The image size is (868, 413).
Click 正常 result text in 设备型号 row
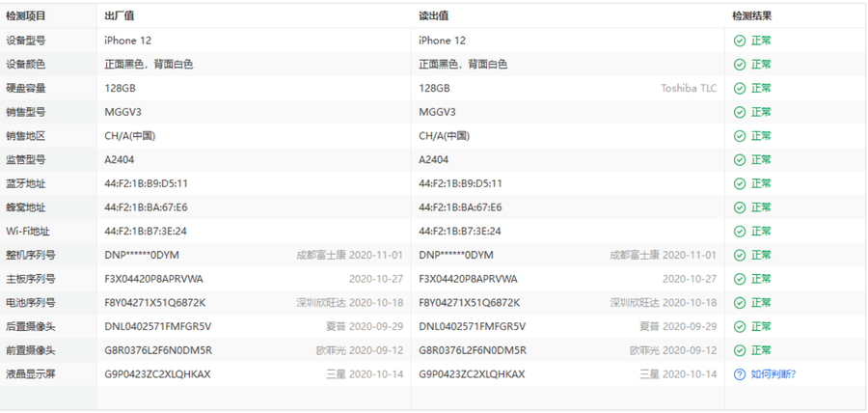pos(761,41)
